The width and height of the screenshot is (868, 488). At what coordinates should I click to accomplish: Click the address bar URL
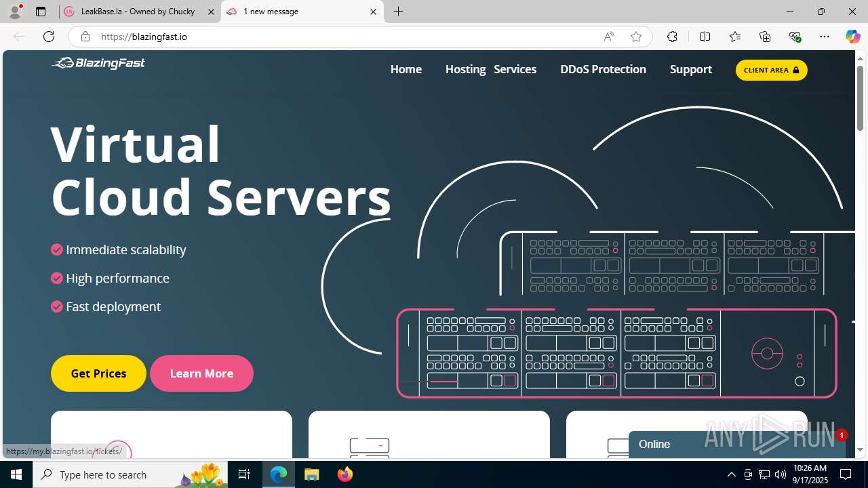click(144, 37)
